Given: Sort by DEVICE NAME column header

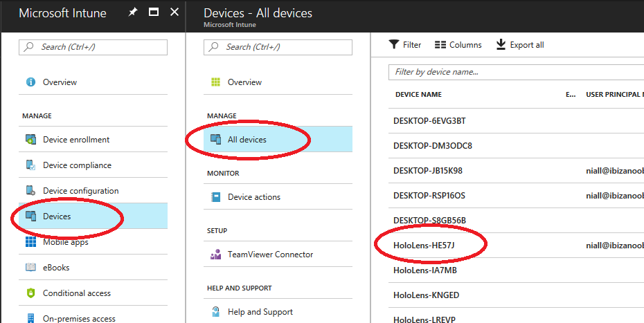Looking at the screenshot, I should [x=418, y=94].
